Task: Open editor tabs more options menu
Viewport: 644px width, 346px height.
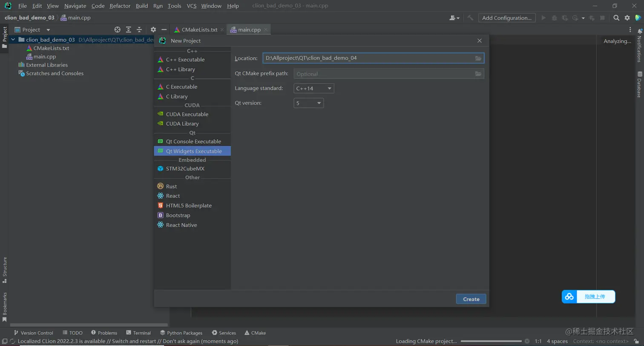Action: 630,30
